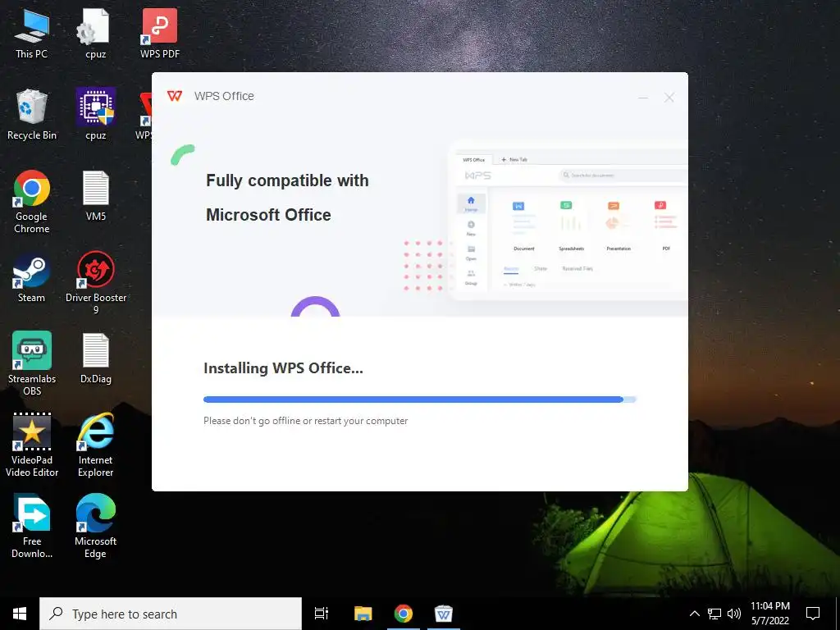The height and width of the screenshot is (630, 840).
Task: Select WPS installer taskbar icon
Action: point(444,614)
